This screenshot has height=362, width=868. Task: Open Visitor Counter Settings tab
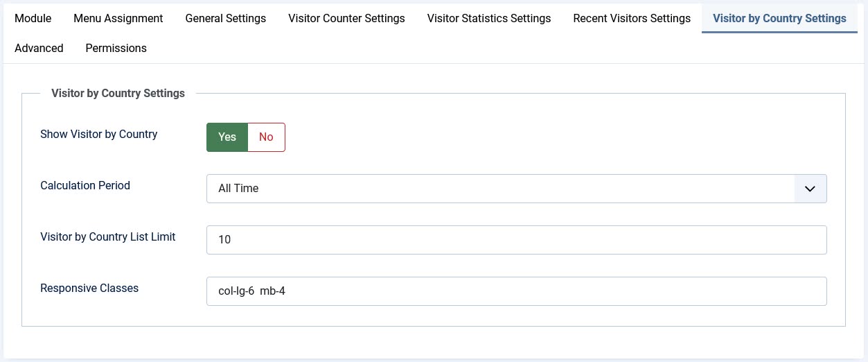coord(346,19)
